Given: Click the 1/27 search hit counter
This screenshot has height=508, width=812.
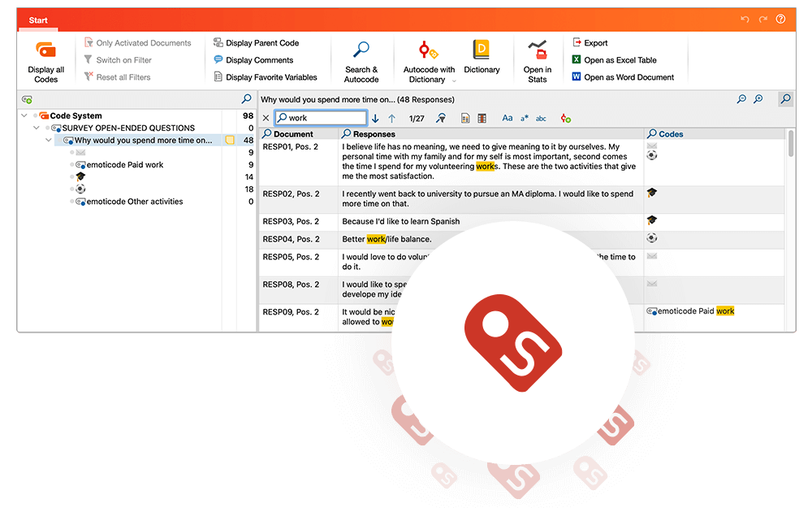Looking at the screenshot, I should click(417, 119).
